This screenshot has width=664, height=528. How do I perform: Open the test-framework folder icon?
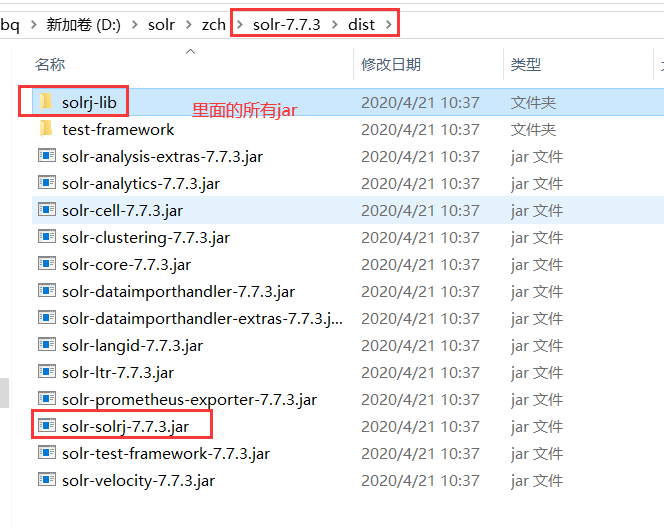pos(46,129)
